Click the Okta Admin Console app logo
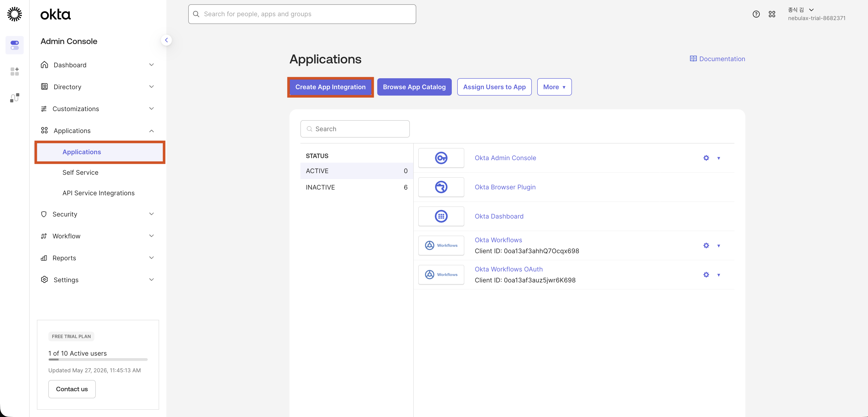The height and width of the screenshot is (417, 868). pyautogui.click(x=441, y=158)
